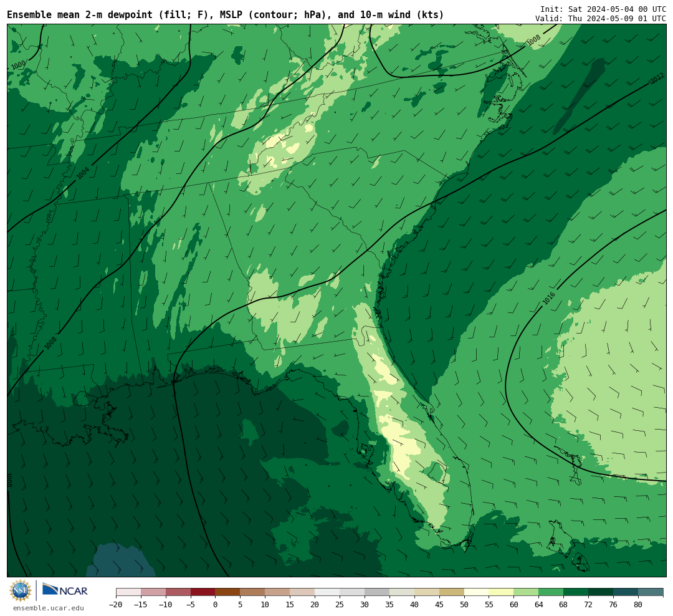Select the tan 45 to 50 colorbar swatch
Image resolution: width=673 pixels, height=616 pixels.
click(452, 592)
